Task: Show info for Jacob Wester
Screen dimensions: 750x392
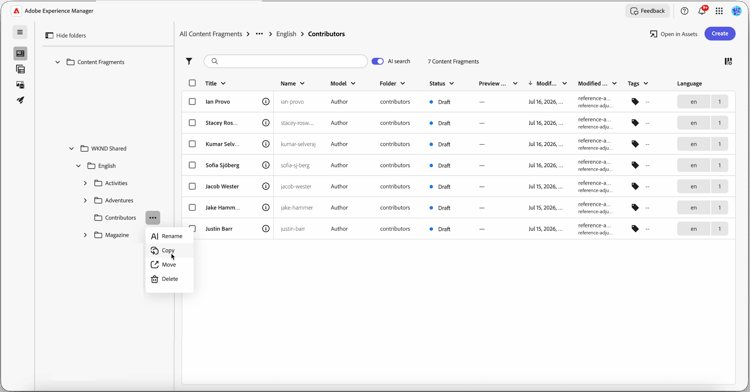Action: tap(265, 186)
